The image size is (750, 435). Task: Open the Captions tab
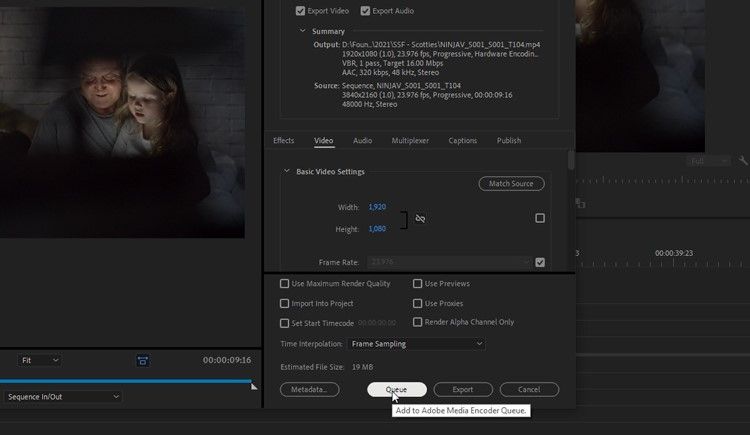pyautogui.click(x=462, y=141)
